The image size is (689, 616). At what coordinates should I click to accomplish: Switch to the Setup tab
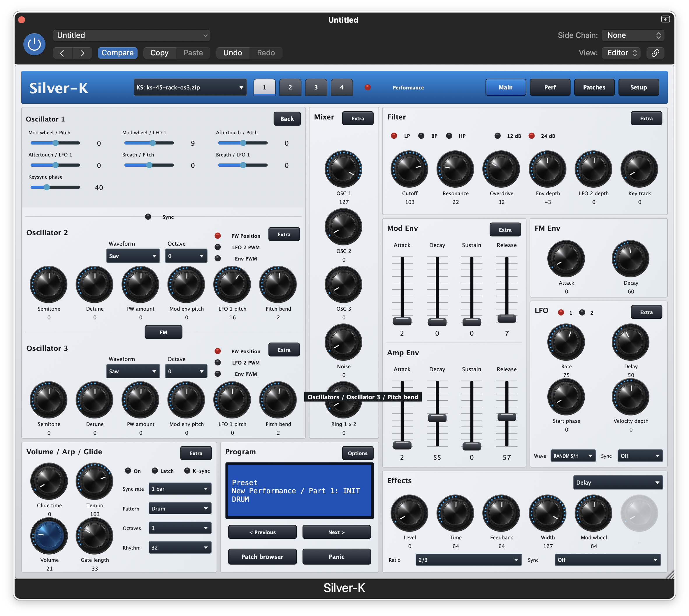[x=638, y=87]
